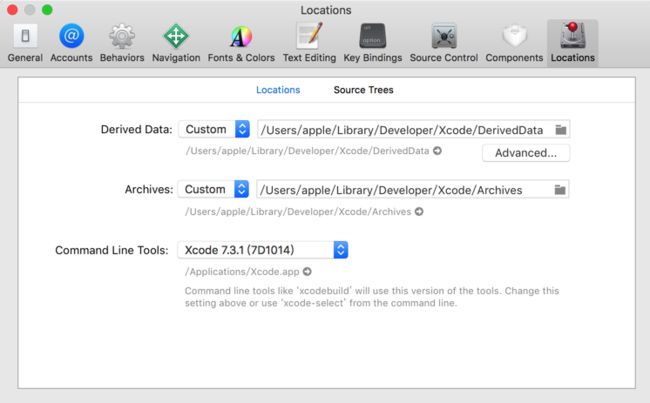Zoom the window with green button

[x=47, y=10]
